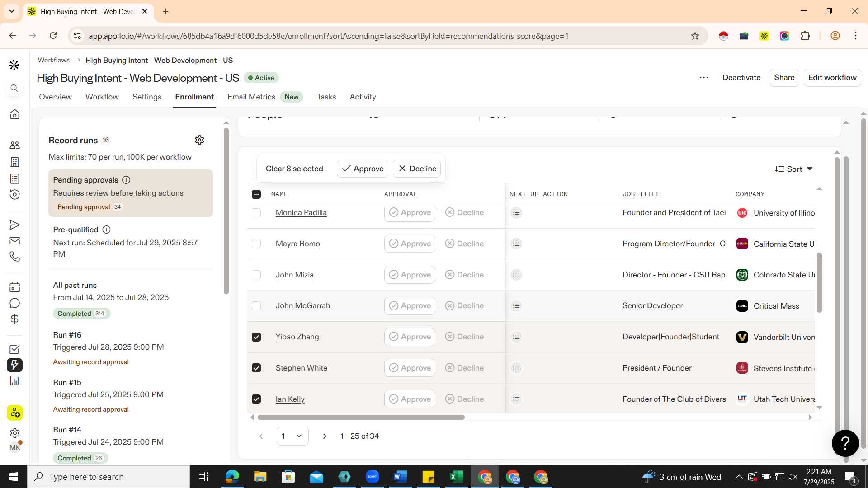Switch to Tasks tab
The width and height of the screenshot is (868, 488).
pos(326,97)
